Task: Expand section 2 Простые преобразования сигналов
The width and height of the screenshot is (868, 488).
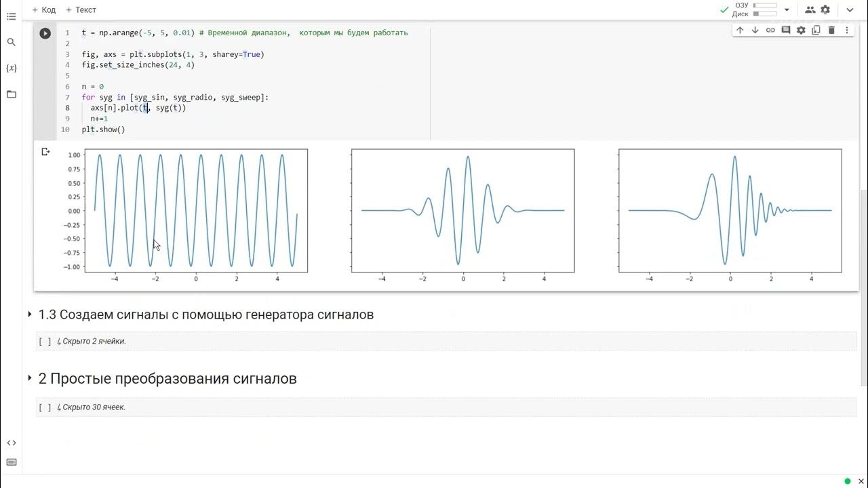Action: point(30,378)
